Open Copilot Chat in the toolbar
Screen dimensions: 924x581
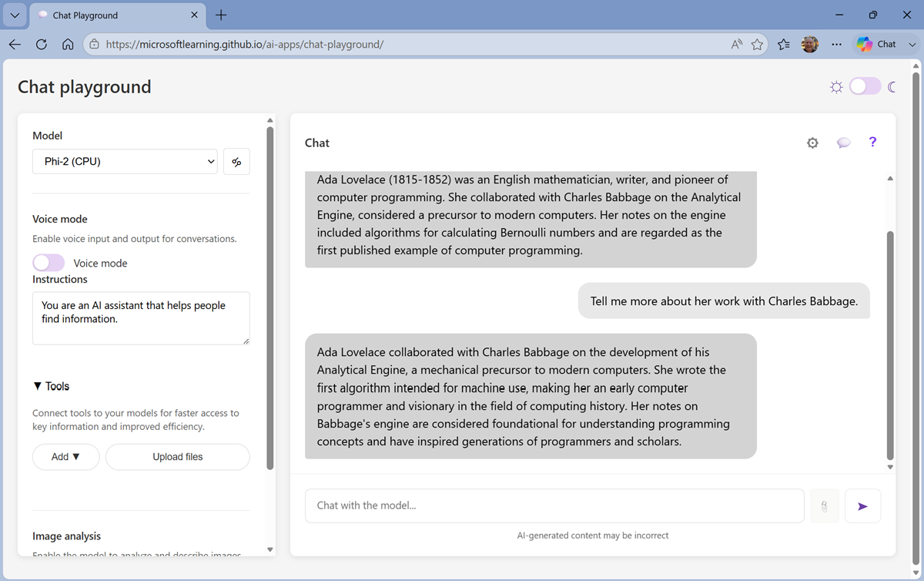pos(876,45)
